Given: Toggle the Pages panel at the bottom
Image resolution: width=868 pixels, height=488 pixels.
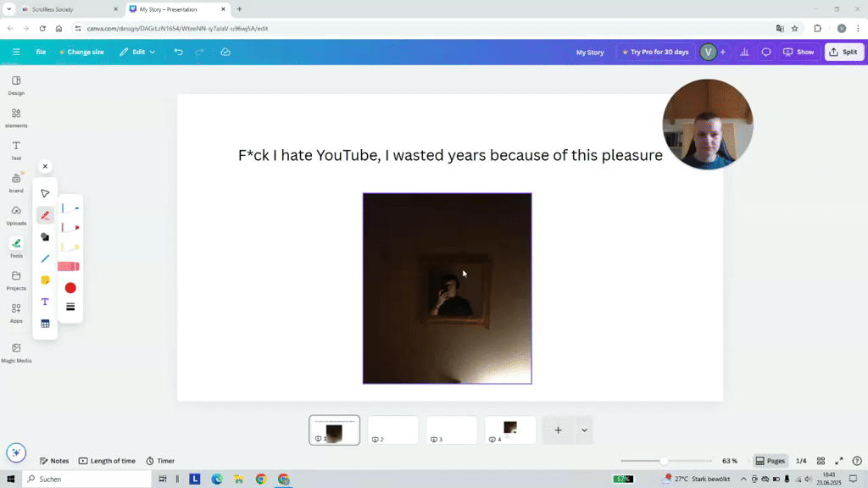Looking at the screenshot, I should point(769,460).
